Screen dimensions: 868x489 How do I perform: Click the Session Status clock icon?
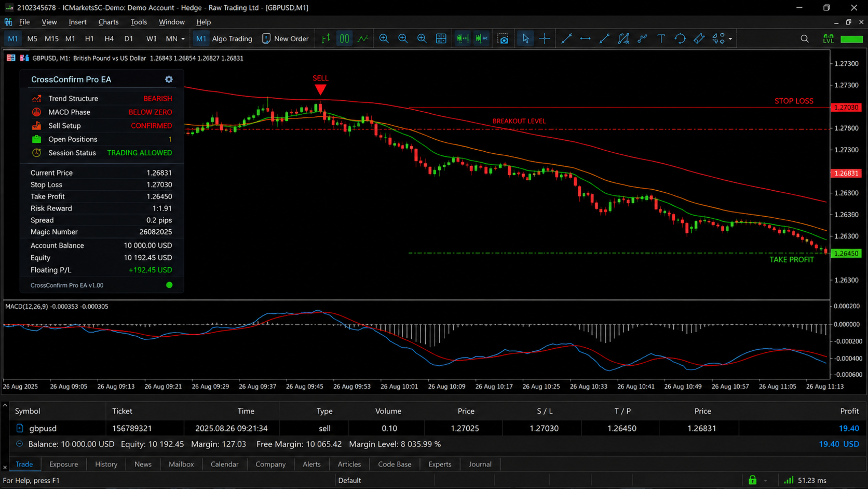pyautogui.click(x=36, y=153)
